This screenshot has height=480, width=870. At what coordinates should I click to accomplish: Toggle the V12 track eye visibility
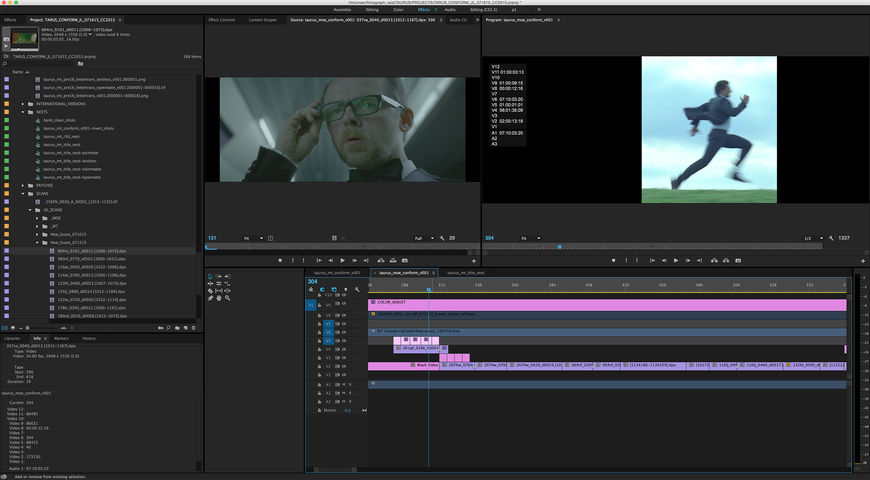coord(343,295)
